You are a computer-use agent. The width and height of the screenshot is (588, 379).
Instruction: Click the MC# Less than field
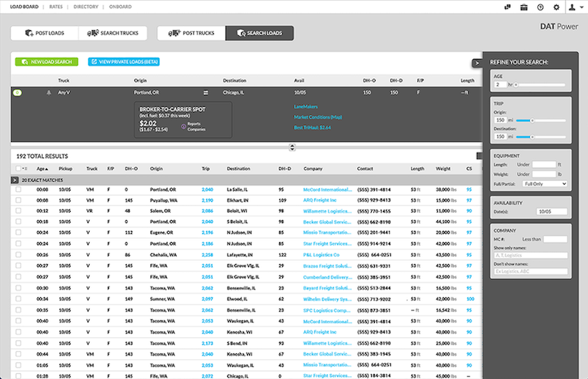coord(556,239)
